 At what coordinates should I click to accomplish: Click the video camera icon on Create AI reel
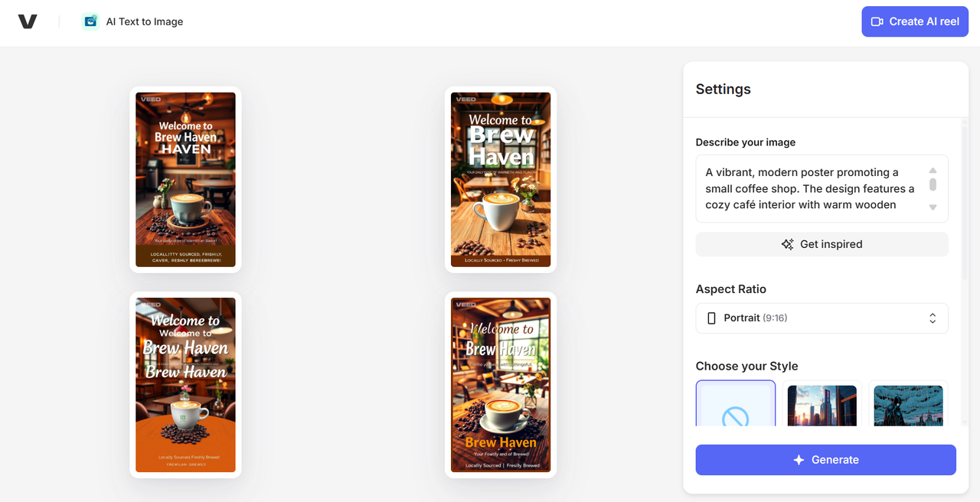(x=877, y=21)
